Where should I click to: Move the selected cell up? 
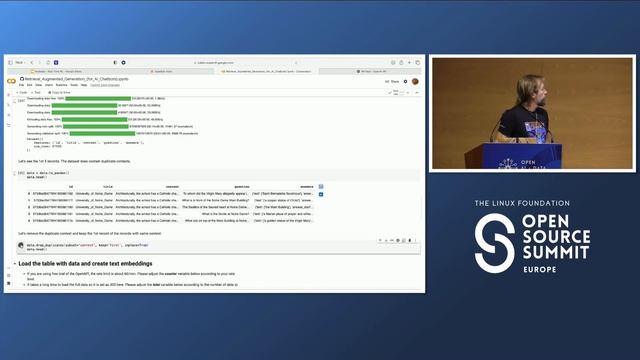click(x=380, y=240)
